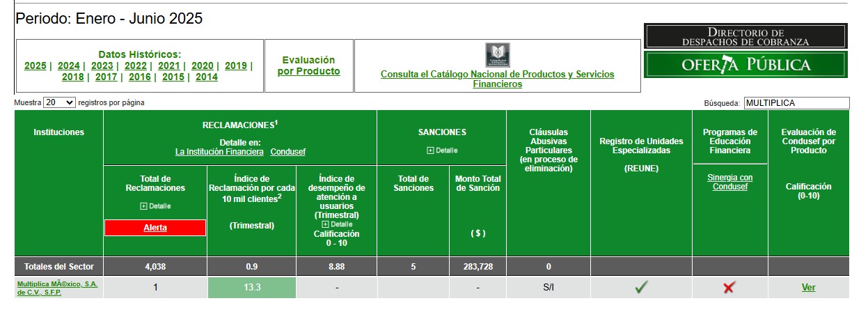Open La Institución Financiera detail link
868x326 pixels.
(219, 151)
